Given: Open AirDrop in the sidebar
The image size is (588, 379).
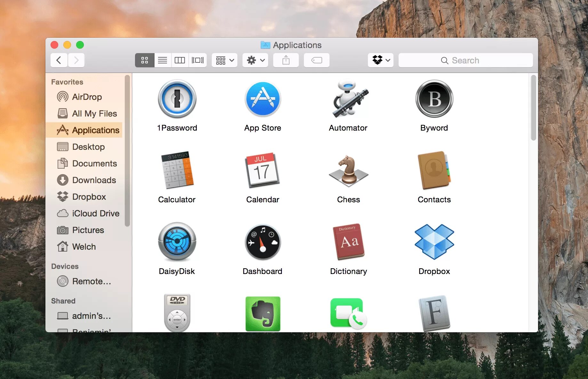Looking at the screenshot, I should tap(84, 97).
